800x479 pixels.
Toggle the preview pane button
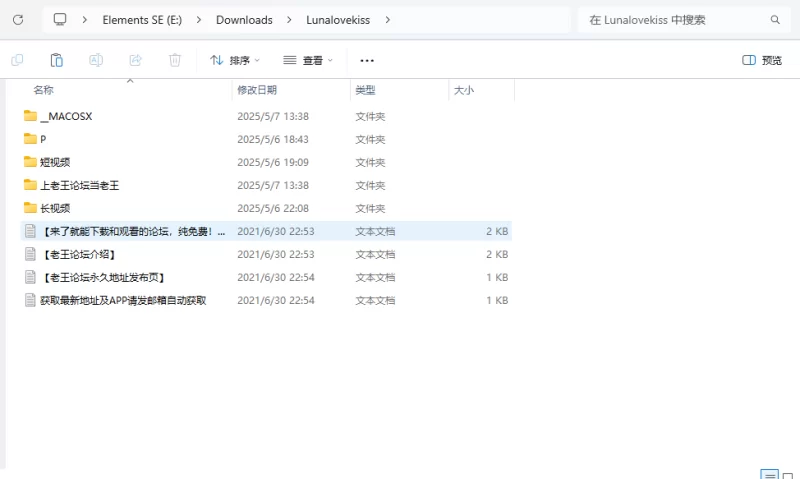pos(762,60)
